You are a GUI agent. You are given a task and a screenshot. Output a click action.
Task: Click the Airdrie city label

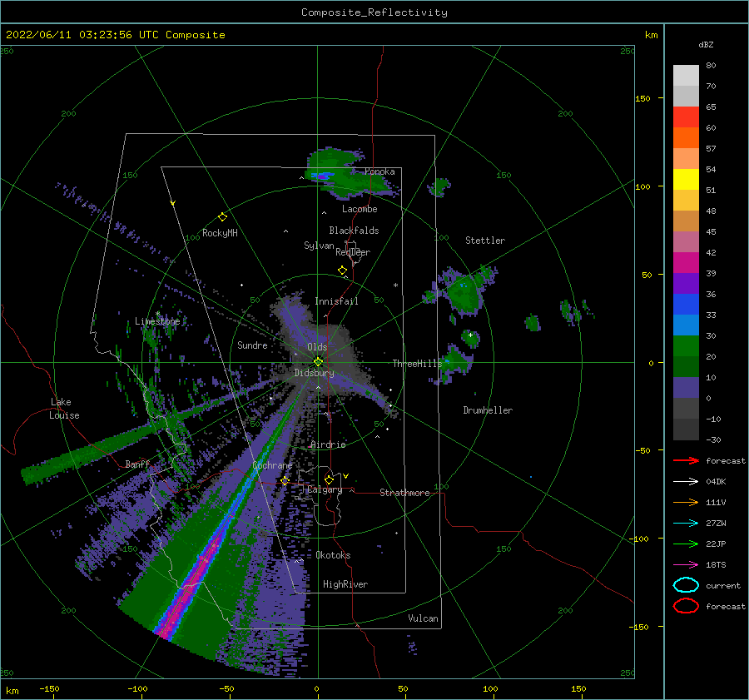click(328, 444)
